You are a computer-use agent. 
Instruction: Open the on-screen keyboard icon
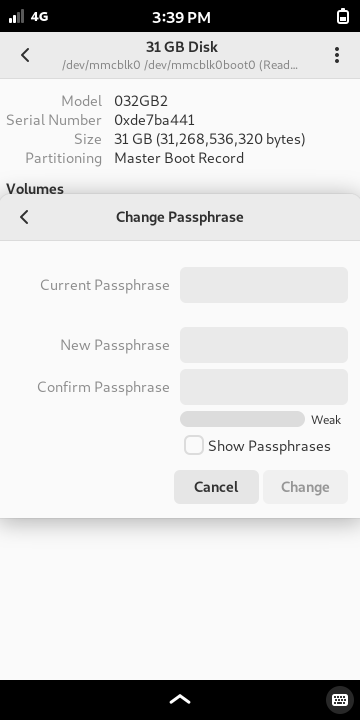pos(339,700)
